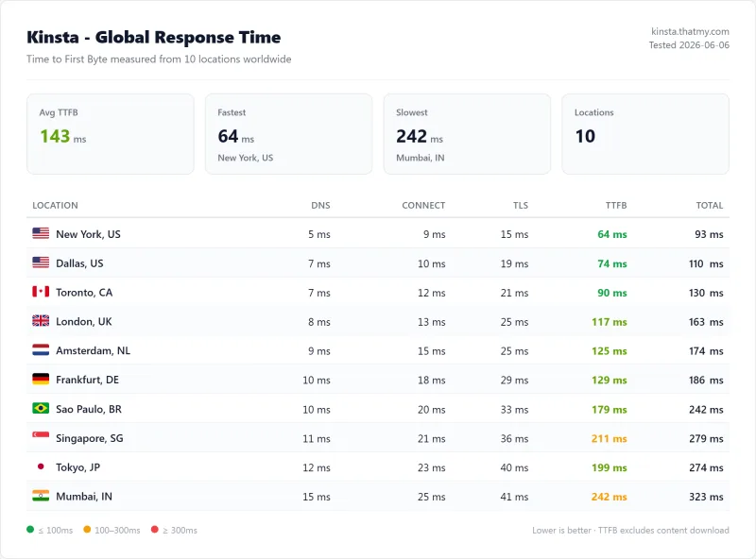Click Tokyo's 199 ms TTFB value

(610, 467)
